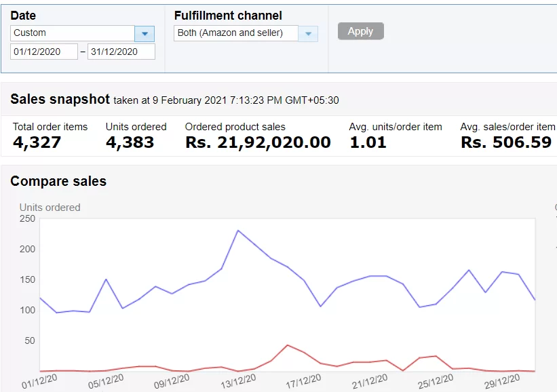The image size is (557, 392).
Task: Click the 250 mark on the y-axis
Action: pos(26,218)
